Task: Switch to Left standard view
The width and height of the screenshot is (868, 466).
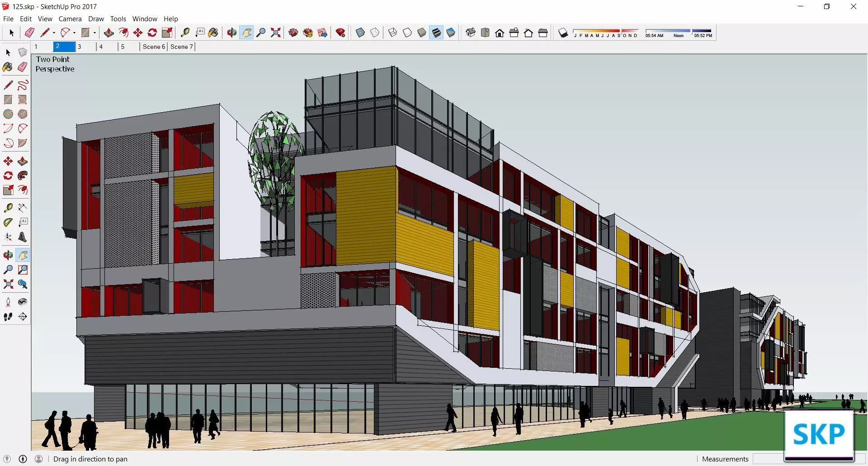Action: click(x=543, y=33)
